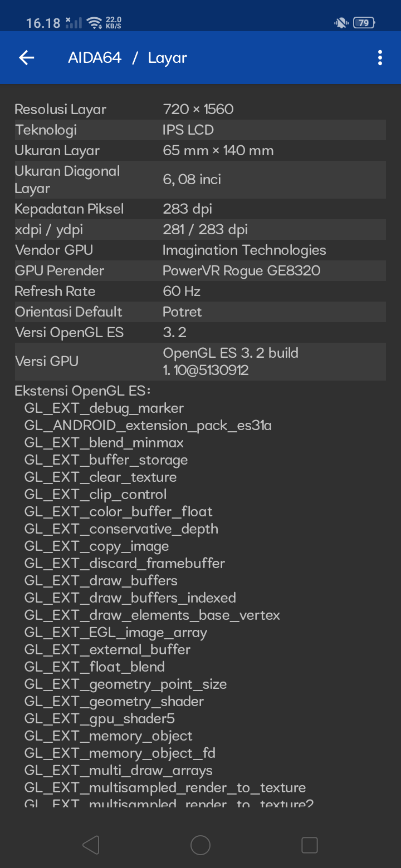Select the AIDA64 title text

95,58
